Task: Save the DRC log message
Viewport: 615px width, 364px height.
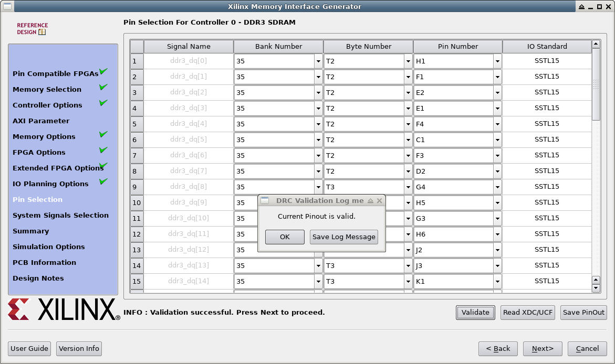Action: pyautogui.click(x=343, y=237)
